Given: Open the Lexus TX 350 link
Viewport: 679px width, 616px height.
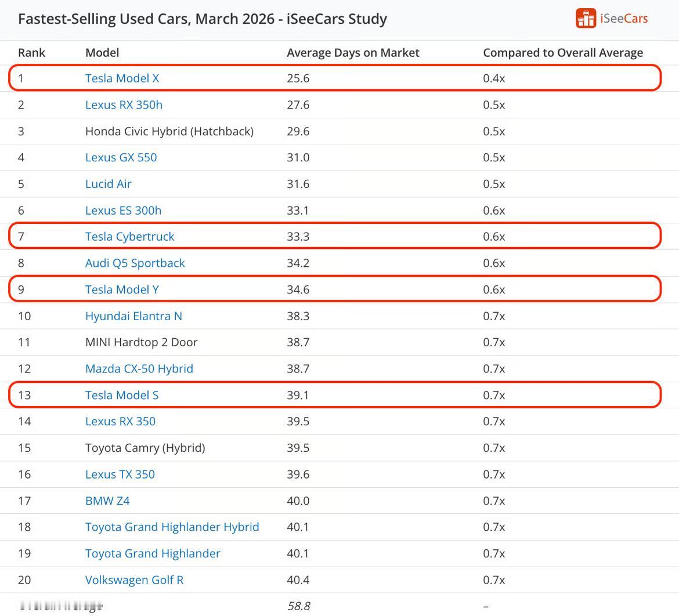Looking at the screenshot, I should coord(120,474).
